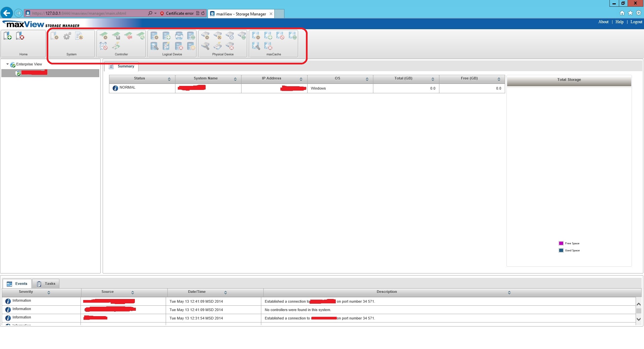
Task: Click the Logout link
Action: (x=636, y=22)
